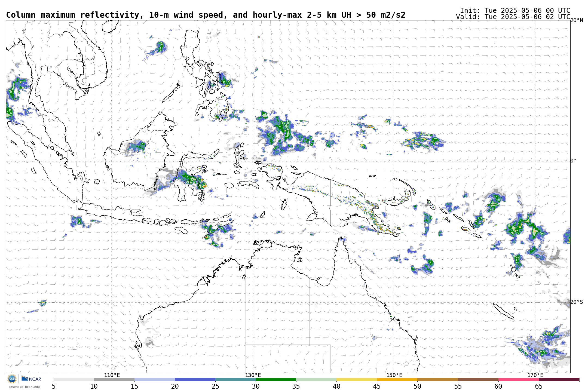Click the colorbar value 45 label

point(377,386)
